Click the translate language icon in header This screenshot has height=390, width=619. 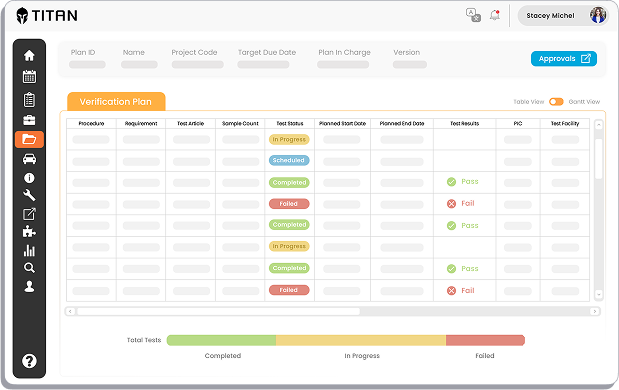click(x=473, y=15)
